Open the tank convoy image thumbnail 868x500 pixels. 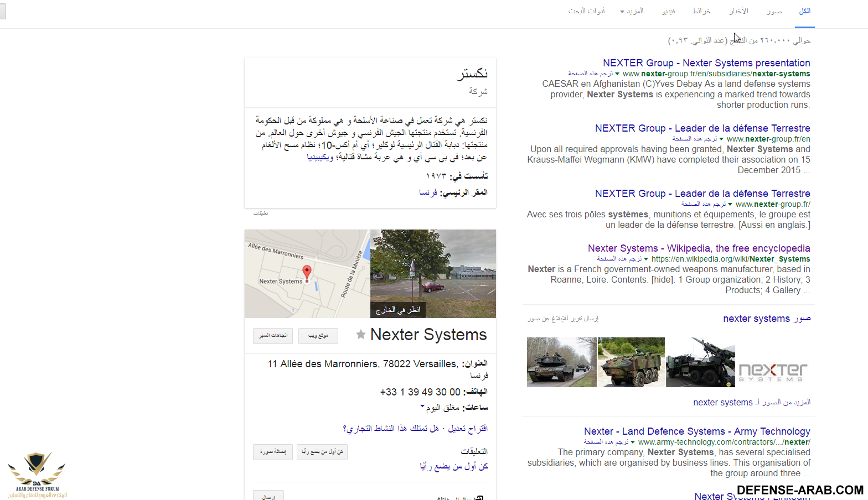tap(561, 362)
